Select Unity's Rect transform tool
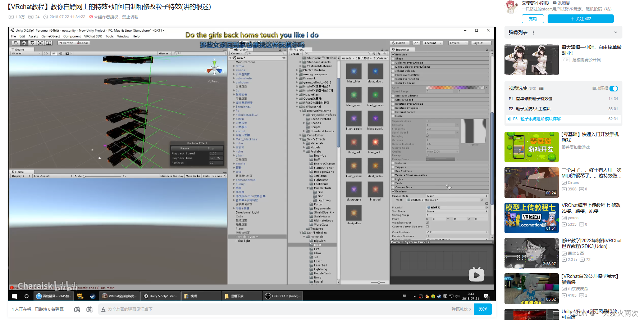The image size is (644, 320). click(49, 43)
